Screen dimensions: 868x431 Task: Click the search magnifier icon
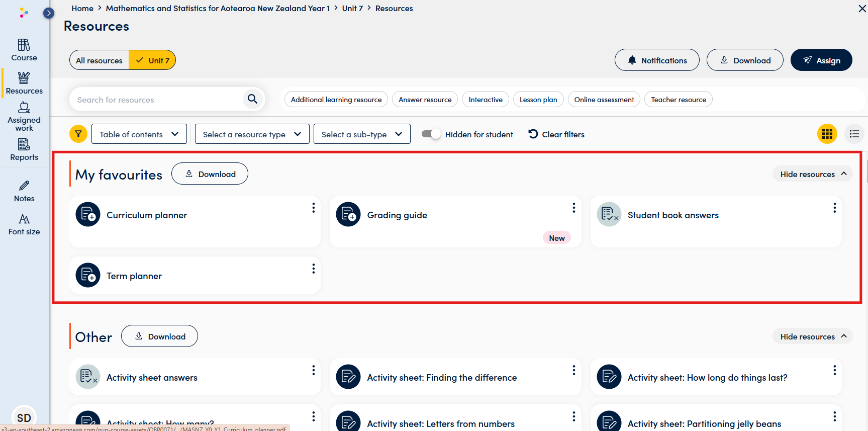coord(252,99)
